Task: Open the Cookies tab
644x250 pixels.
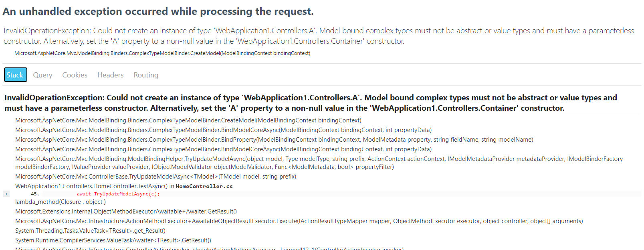Action: pyautogui.click(x=75, y=75)
